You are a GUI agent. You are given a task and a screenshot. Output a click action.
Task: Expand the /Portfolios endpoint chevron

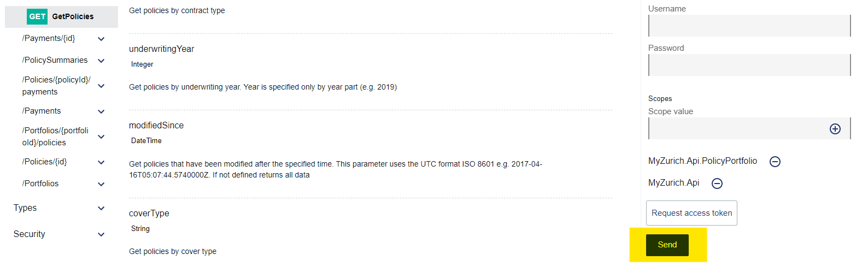click(x=101, y=184)
